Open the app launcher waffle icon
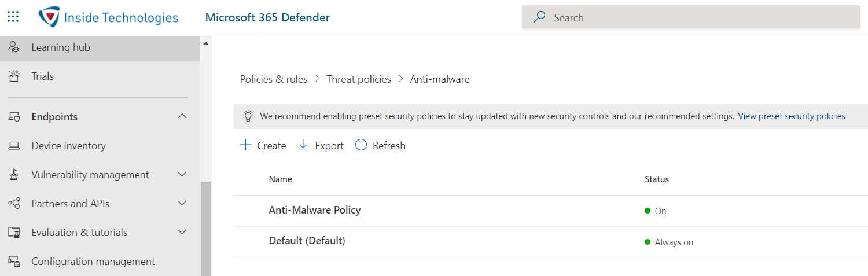 pos(13,17)
